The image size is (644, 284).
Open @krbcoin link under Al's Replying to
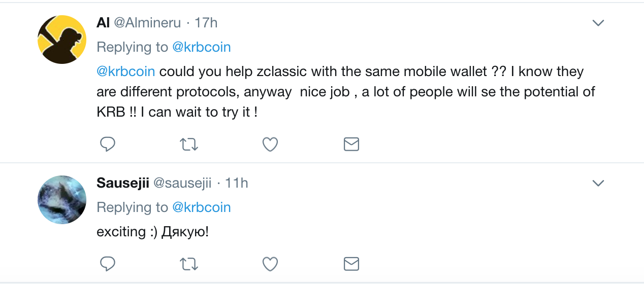pyautogui.click(x=202, y=47)
